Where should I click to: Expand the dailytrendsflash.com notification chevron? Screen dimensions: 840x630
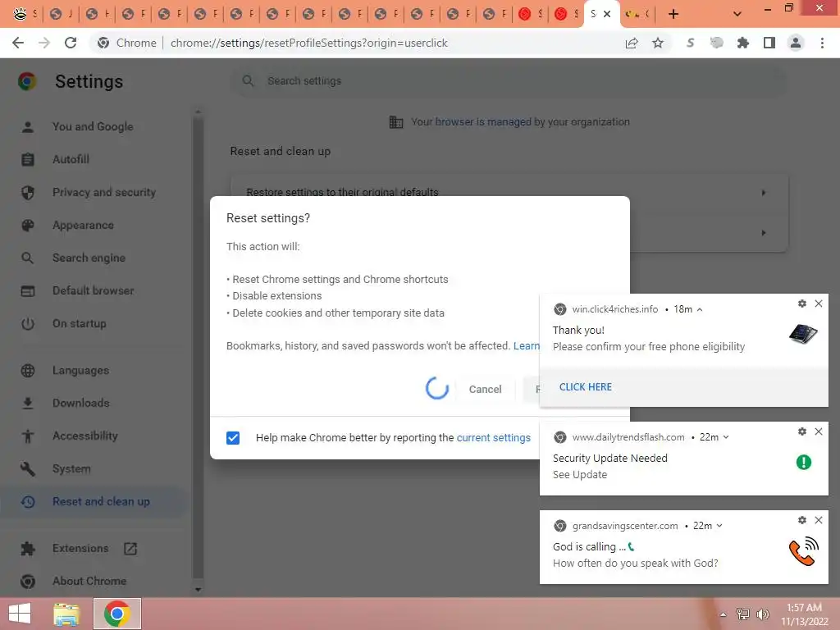tap(726, 437)
